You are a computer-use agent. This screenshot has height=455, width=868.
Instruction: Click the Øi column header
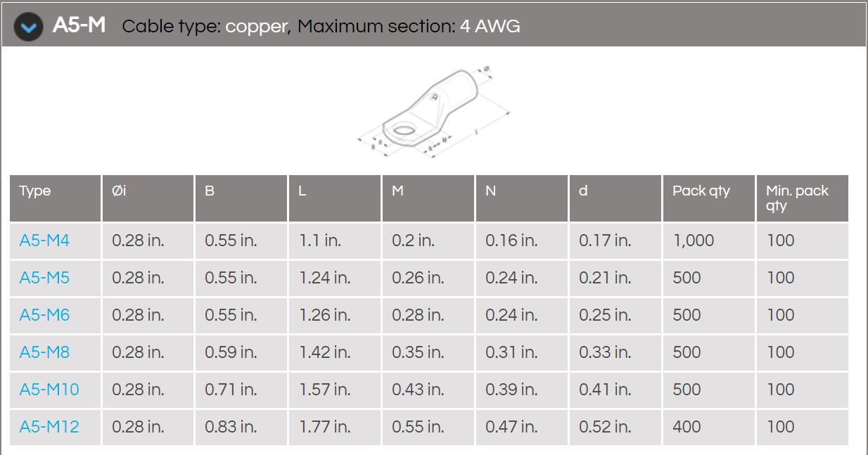pos(148,198)
